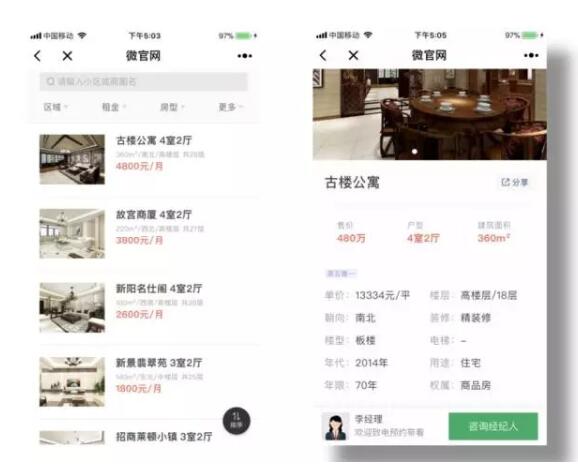
Task: Tap back arrow on right phone screen
Action: (323, 55)
